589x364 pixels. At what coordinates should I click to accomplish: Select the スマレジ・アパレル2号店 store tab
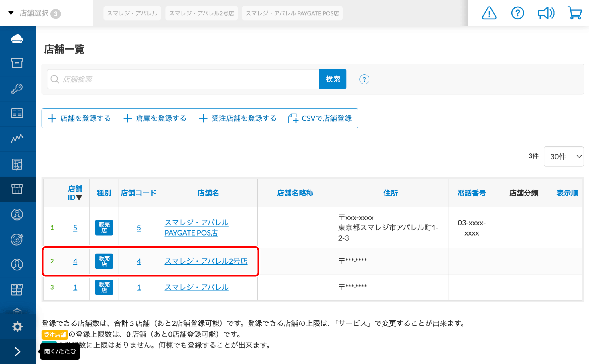[201, 13]
